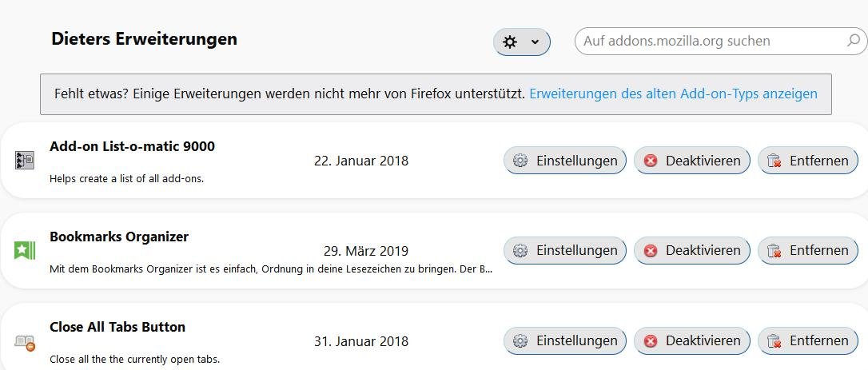Image resolution: width=868 pixels, height=370 pixels.
Task: Click the green Bookmarks Organizer icon
Action: coord(24,250)
